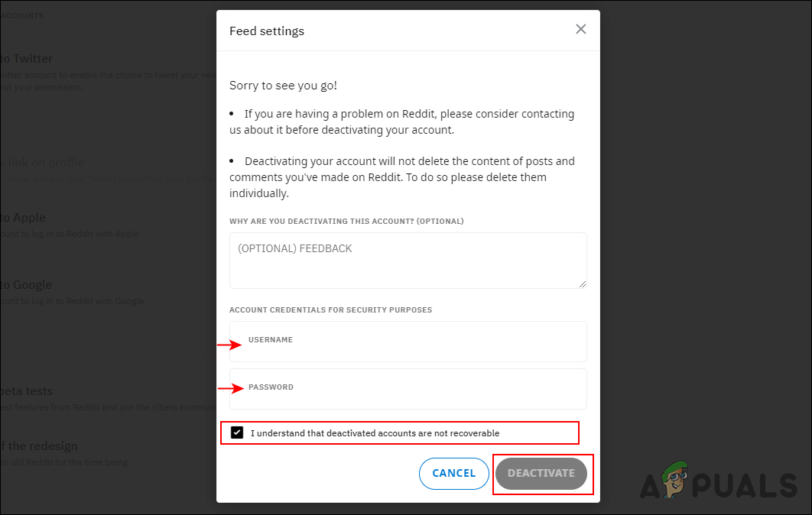Click the 'I understand' checkbox label text

375,433
